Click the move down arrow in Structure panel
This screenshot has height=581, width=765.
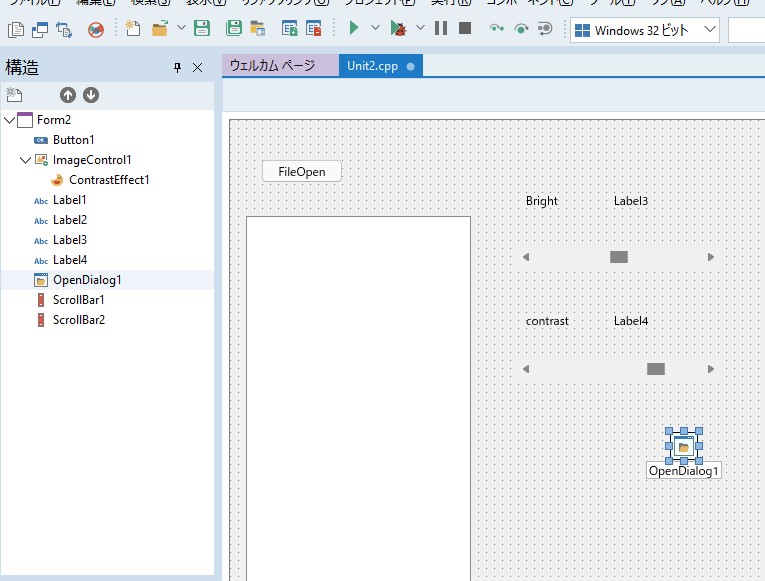coord(91,95)
